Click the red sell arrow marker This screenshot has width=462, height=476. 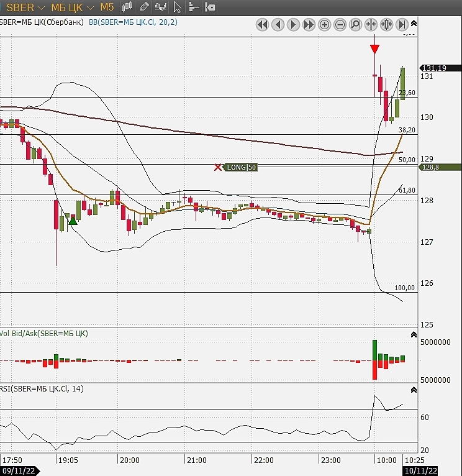point(374,49)
